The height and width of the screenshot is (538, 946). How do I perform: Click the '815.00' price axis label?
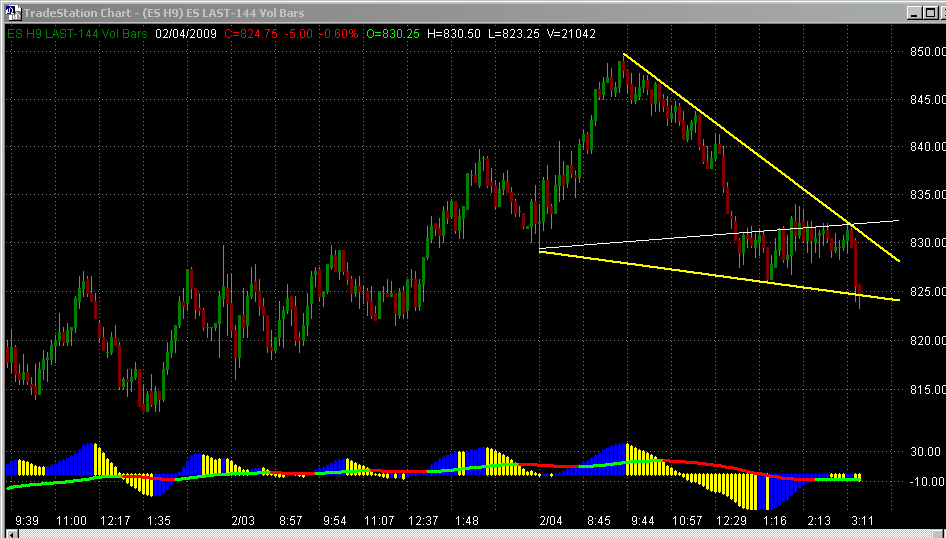pos(927,390)
